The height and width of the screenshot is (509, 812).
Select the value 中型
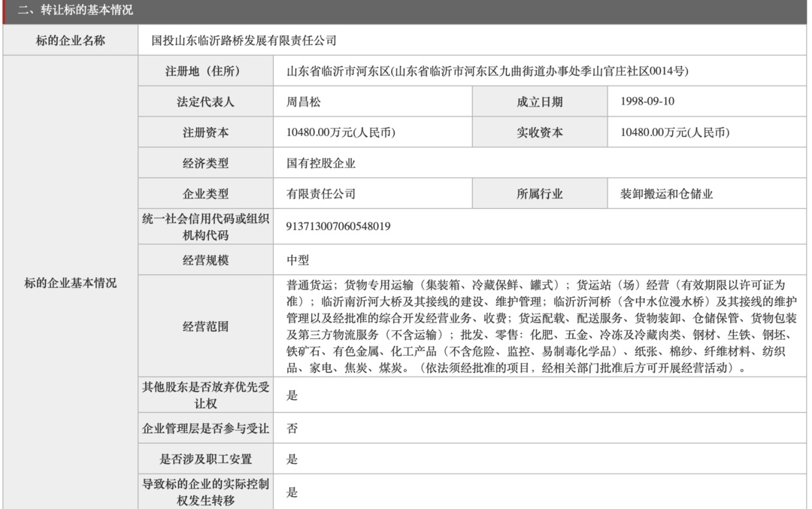298,260
